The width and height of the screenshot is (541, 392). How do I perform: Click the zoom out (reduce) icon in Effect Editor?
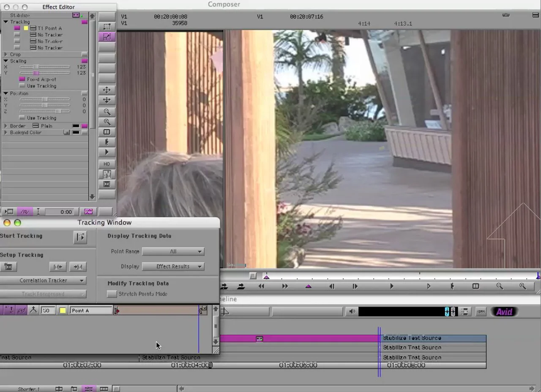click(107, 112)
